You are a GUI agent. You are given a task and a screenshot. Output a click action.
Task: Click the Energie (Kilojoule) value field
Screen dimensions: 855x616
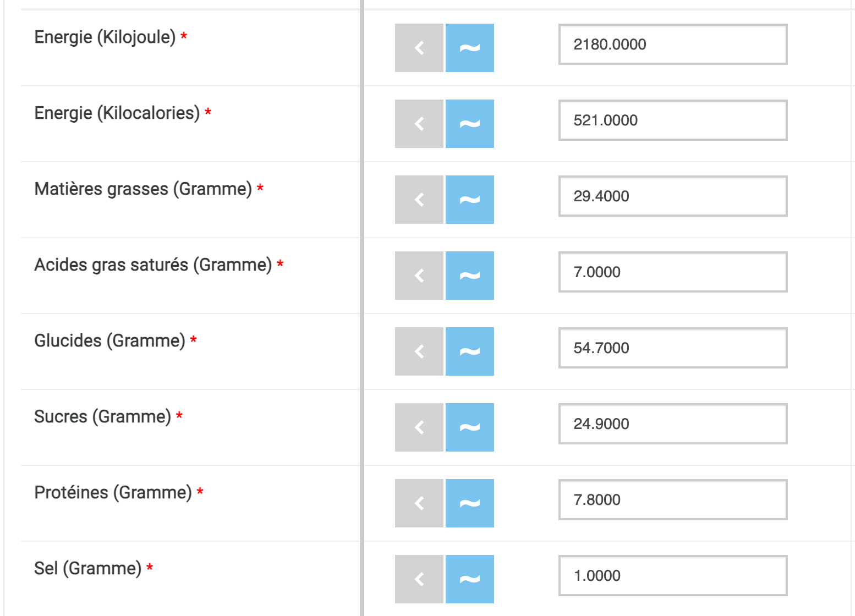(x=672, y=45)
